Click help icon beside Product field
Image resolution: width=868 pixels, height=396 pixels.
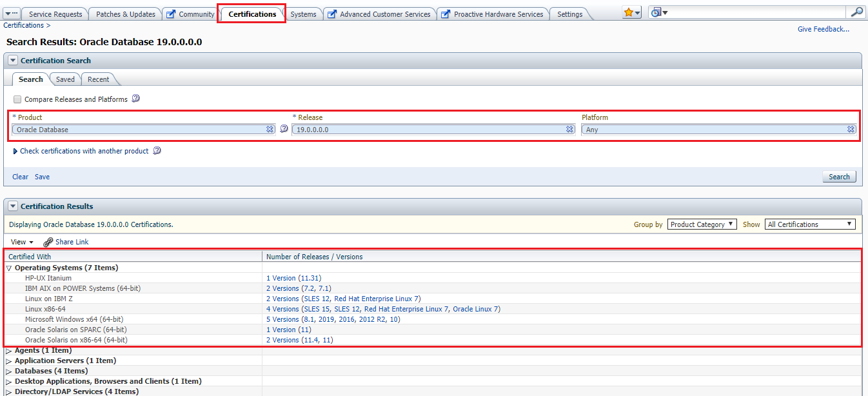pyautogui.click(x=284, y=129)
